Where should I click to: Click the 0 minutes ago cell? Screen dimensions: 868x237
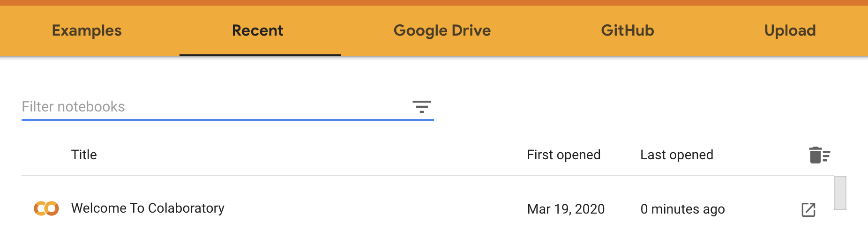pos(682,209)
